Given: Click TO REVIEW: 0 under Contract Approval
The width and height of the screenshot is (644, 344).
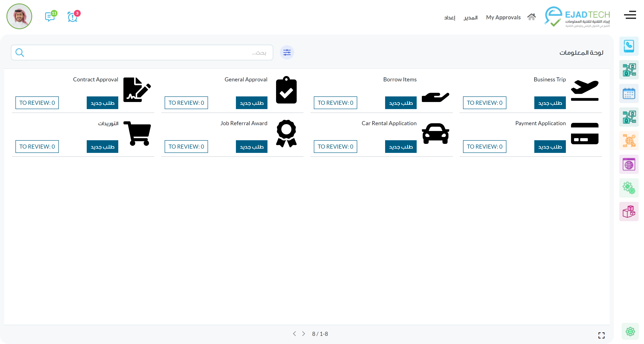Looking at the screenshot, I should pos(37,103).
